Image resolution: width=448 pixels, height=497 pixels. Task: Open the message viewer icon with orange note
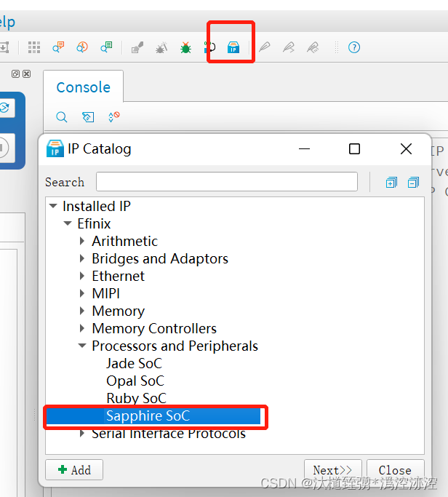pyautogui.click(x=58, y=47)
